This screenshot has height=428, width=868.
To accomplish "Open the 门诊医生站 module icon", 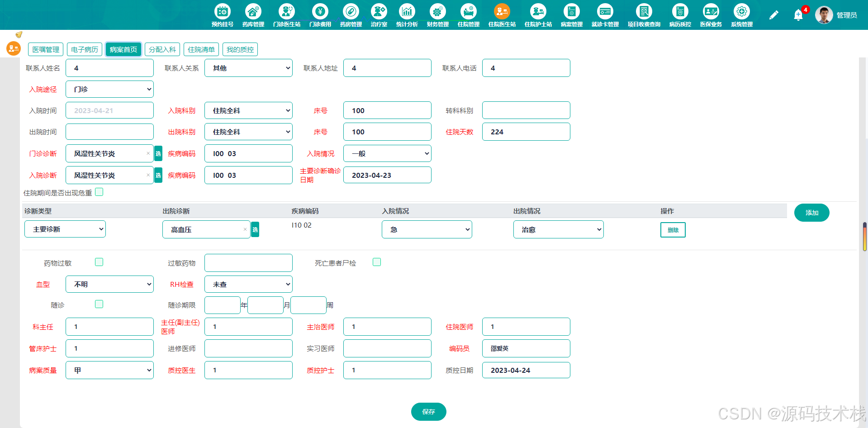I will coord(287,11).
